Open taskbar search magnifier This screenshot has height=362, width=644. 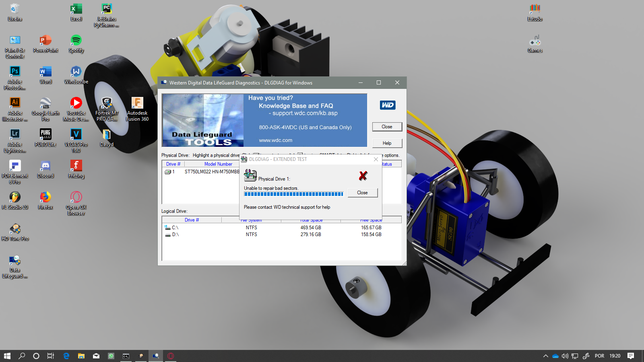tap(22, 356)
